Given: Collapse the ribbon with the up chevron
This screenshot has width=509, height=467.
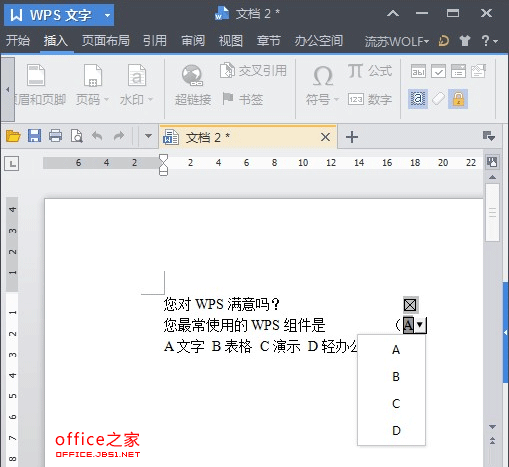Looking at the screenshot, I should (393, 14).
